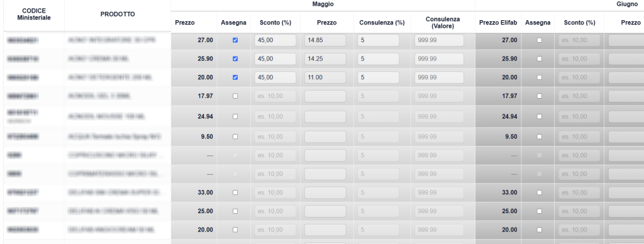Focus Consulenza (%) field in the 25.00 row

click(x=378, y=211)
